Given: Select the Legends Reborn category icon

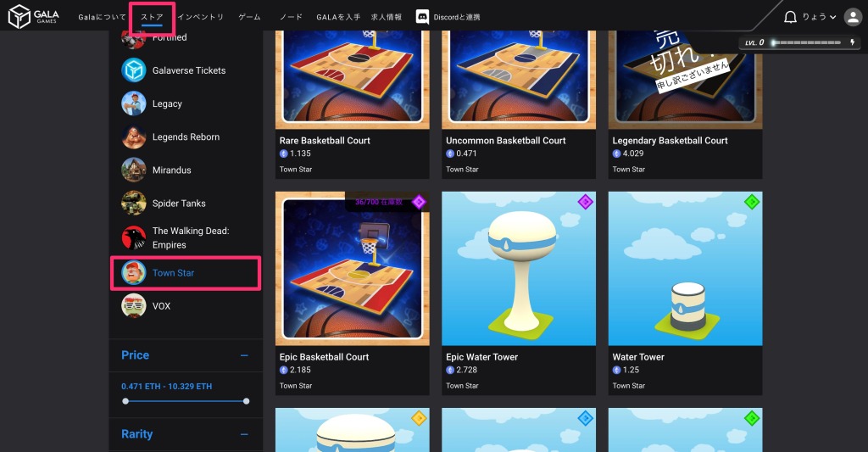Looking at the screenshot, I should coord(133,137).
